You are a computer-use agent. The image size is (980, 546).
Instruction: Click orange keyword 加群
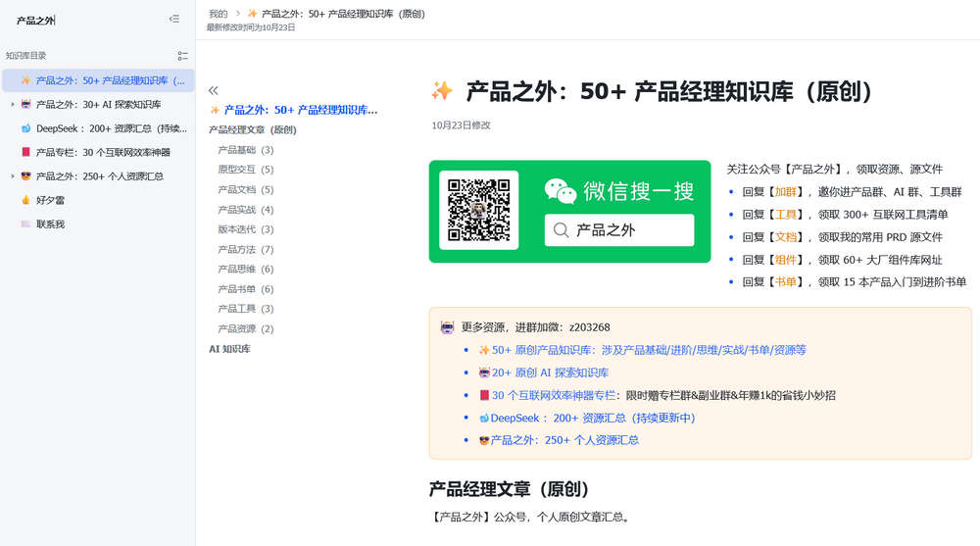pos(786,192)
